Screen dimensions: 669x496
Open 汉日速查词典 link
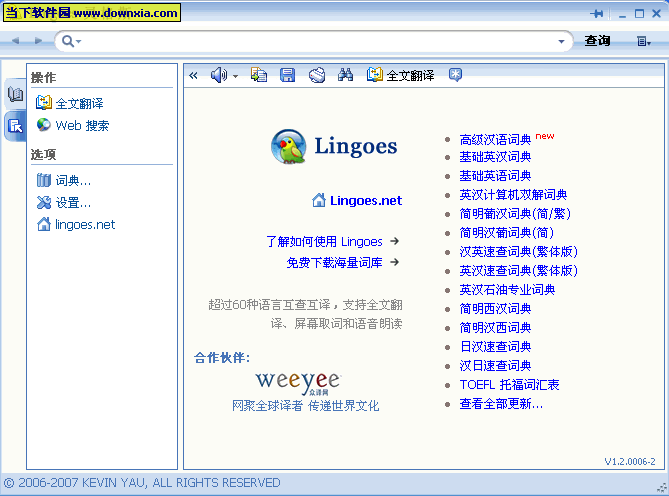pos(495,366)
